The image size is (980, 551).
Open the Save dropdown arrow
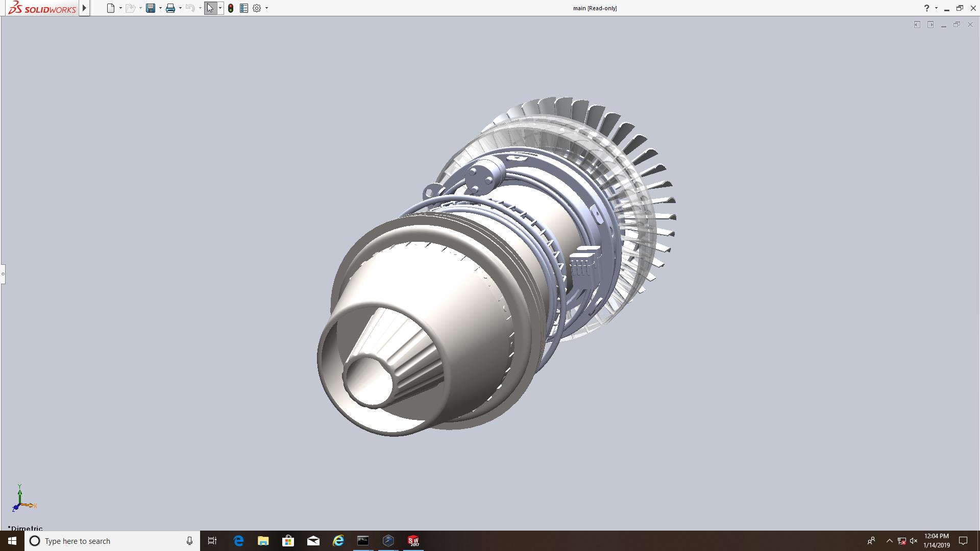160,8
